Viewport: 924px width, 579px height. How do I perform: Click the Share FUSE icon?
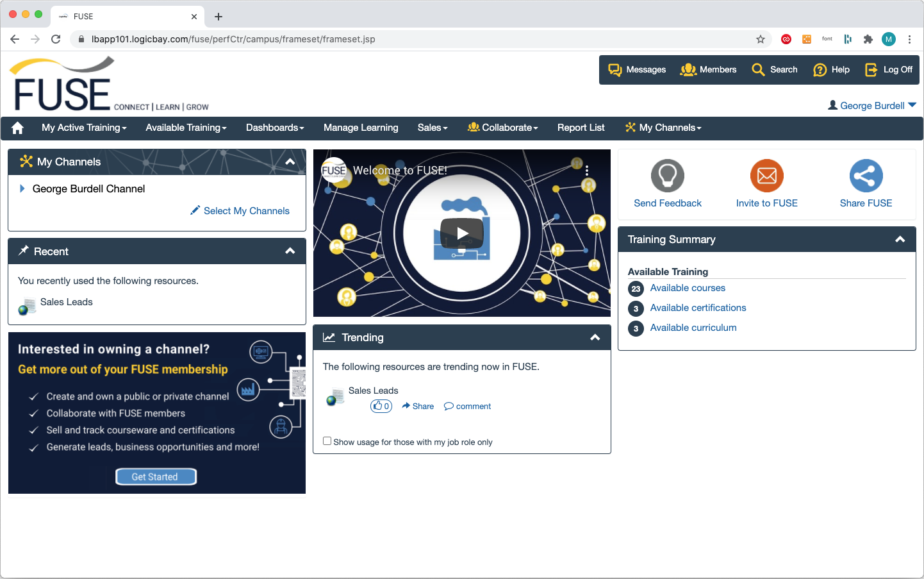tap(866, 176)
